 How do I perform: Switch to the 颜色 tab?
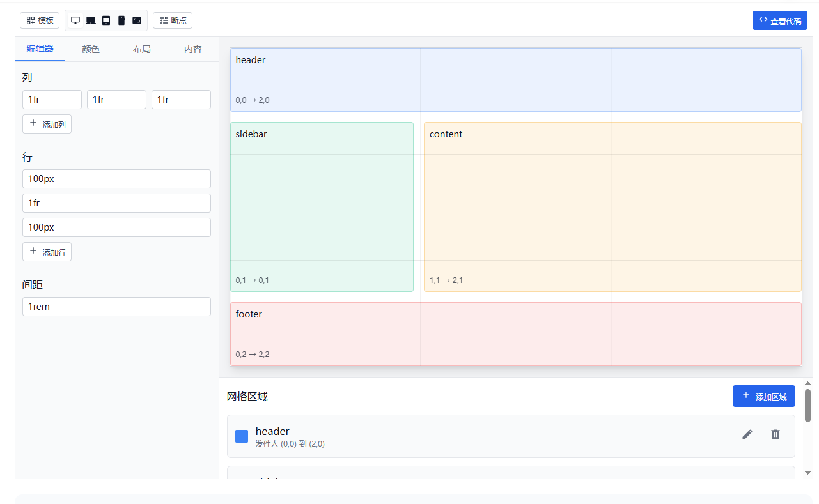(x=91, y=49)
